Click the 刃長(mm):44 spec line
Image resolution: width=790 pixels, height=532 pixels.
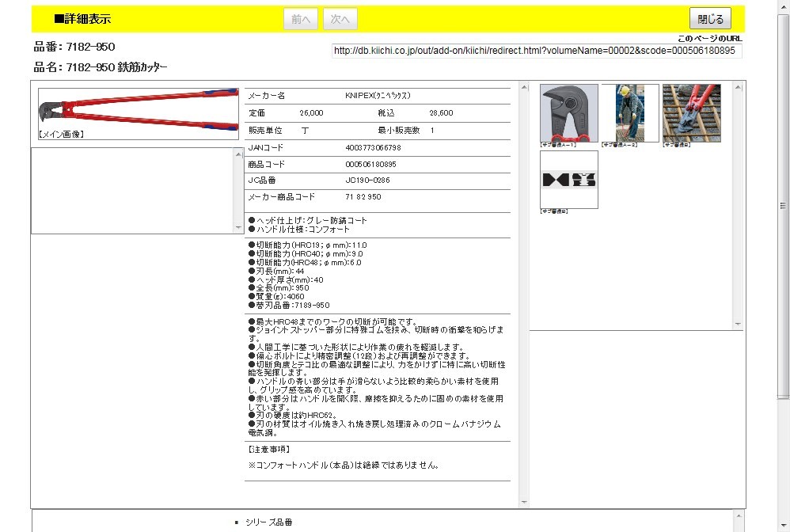[276, 271]
